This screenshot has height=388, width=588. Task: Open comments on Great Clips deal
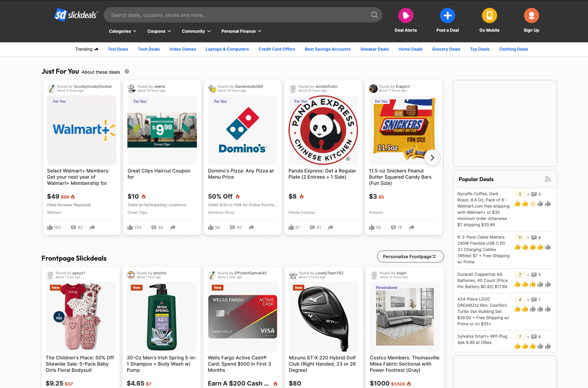pyautogui.click(x=154, y=228)
